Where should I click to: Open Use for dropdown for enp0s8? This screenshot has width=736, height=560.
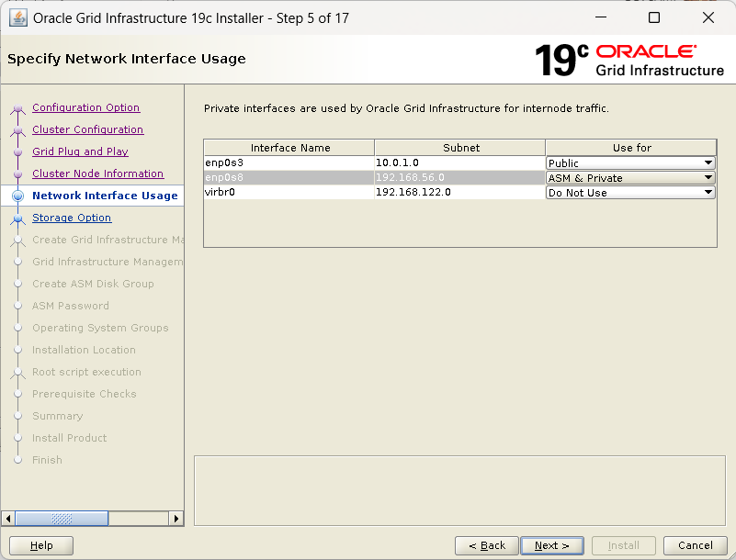[630, 178]
